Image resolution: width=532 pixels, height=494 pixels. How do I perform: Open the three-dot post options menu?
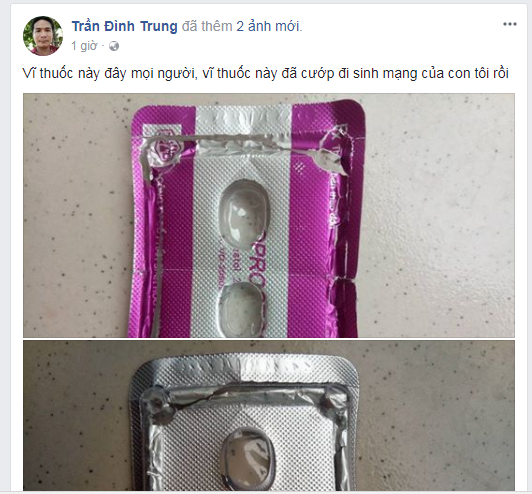click(x=509, y=24)
